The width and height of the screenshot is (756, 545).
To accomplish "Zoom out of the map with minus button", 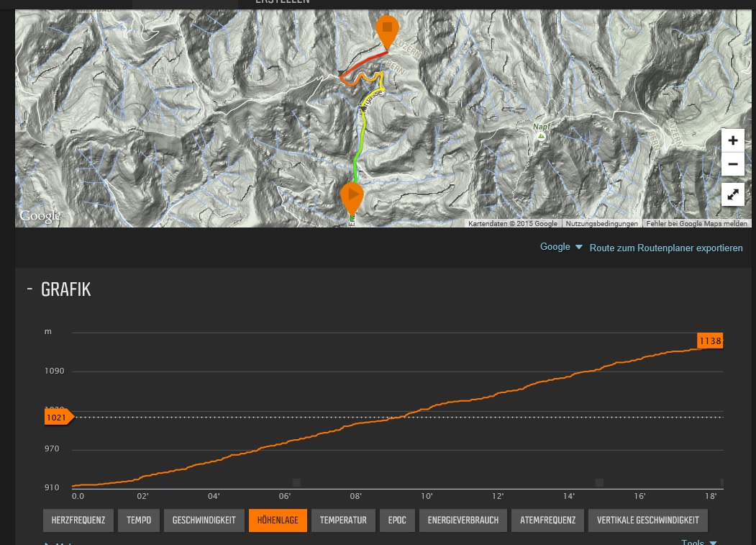I will 732,164.
